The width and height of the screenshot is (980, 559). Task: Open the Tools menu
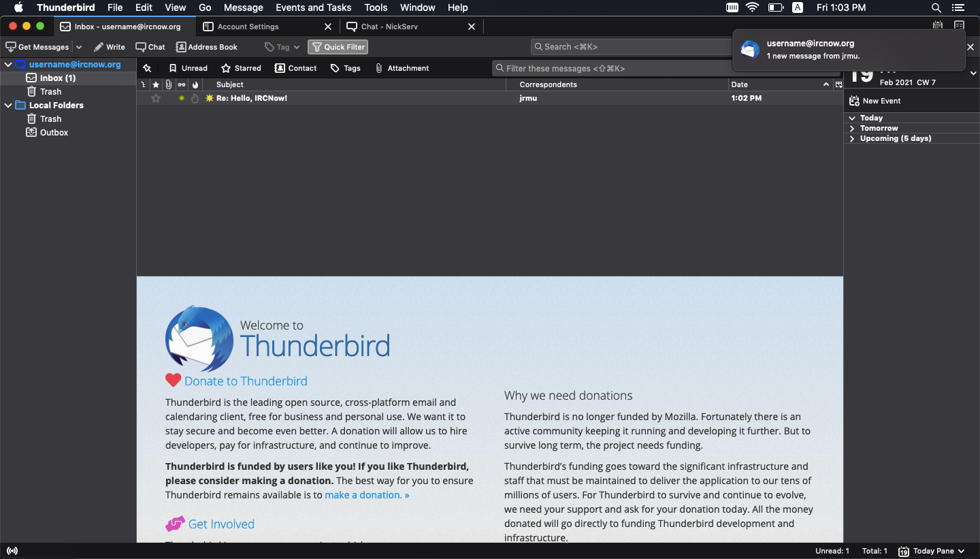(x=376, y=7)
